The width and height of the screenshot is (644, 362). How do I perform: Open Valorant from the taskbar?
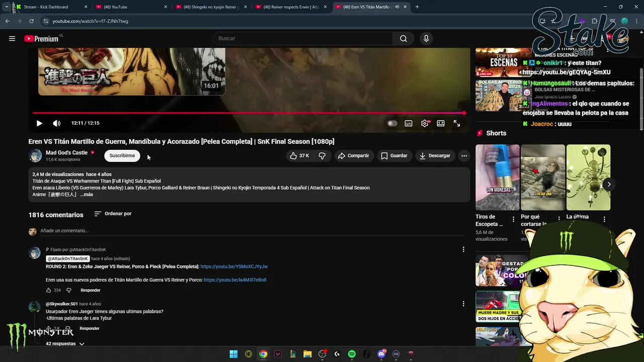pos(278,354)
